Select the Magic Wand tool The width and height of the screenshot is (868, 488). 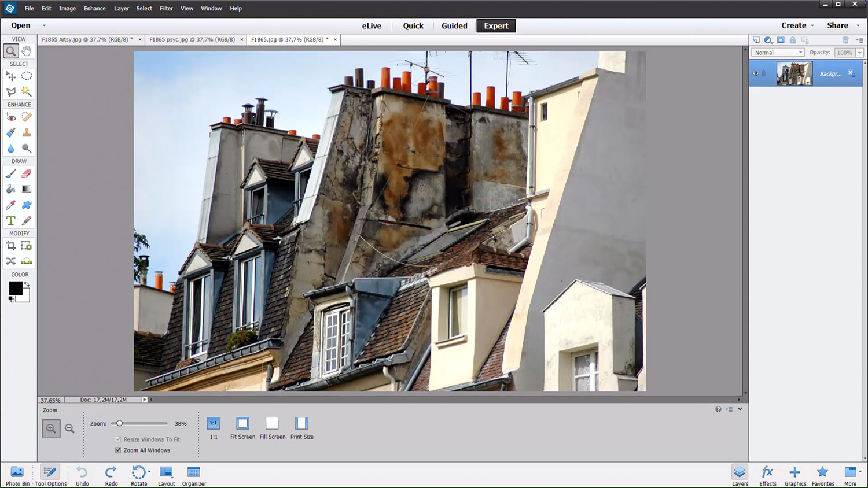click(27, 91)
